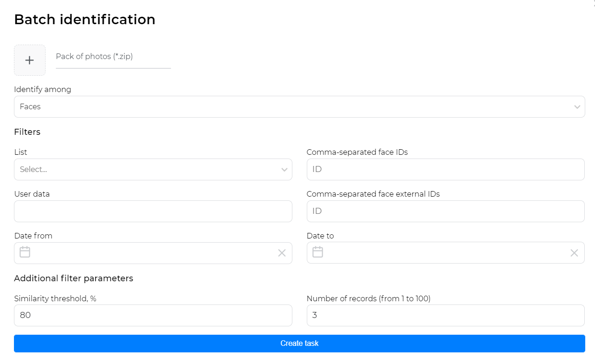This screenshot has height=364, width=595.
Task: Open the Date from calendar icon
Action: (x=25, y=252)
